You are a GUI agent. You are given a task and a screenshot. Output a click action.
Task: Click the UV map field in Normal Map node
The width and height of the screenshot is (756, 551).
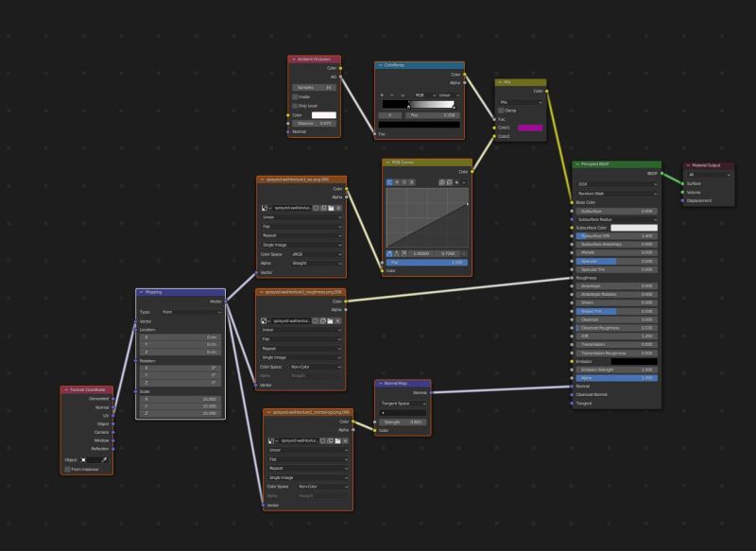pyautogui.click(x=403, y=413)
